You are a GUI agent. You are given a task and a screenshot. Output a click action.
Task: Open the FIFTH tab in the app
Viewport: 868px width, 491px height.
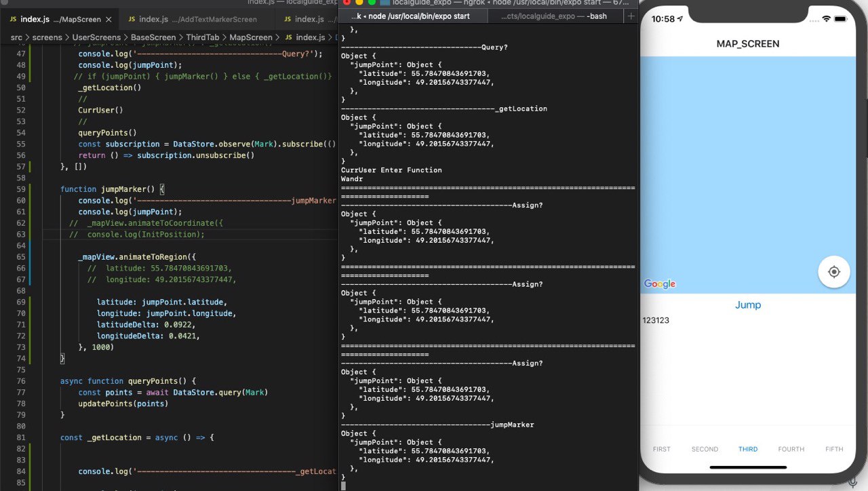[x=834, y=449]
